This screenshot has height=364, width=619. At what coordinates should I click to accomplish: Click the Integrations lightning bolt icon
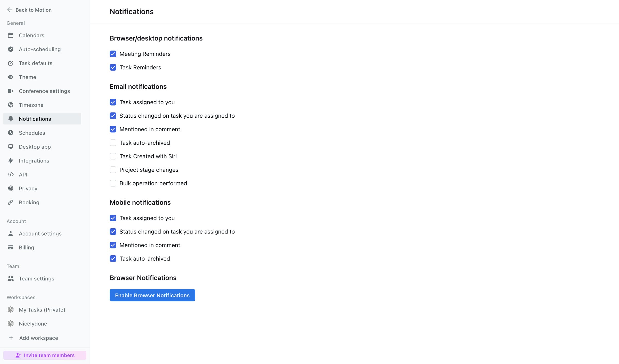[x=11, y=161]
